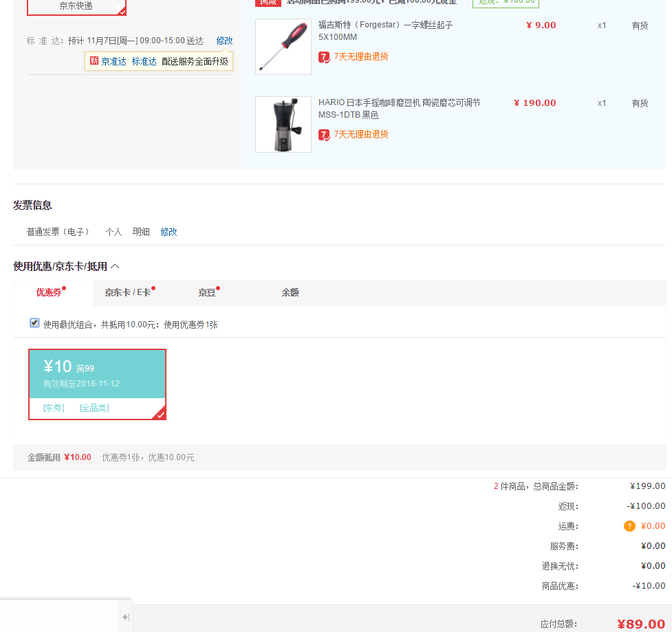Viewport: 672px width, 632px height.
Task: Click the orange shipping fee help icon
Action: 629,526
